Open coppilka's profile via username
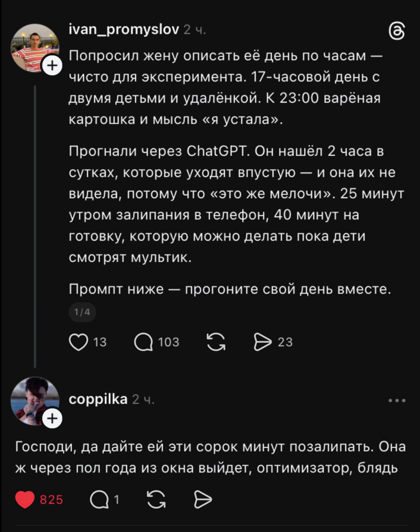 coord(98,399)
